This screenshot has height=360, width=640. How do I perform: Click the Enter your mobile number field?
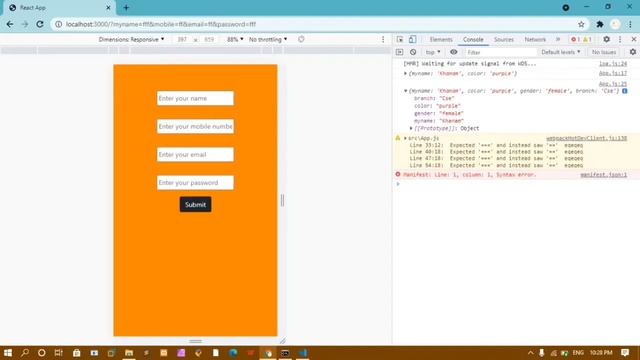tap(195, 127)
